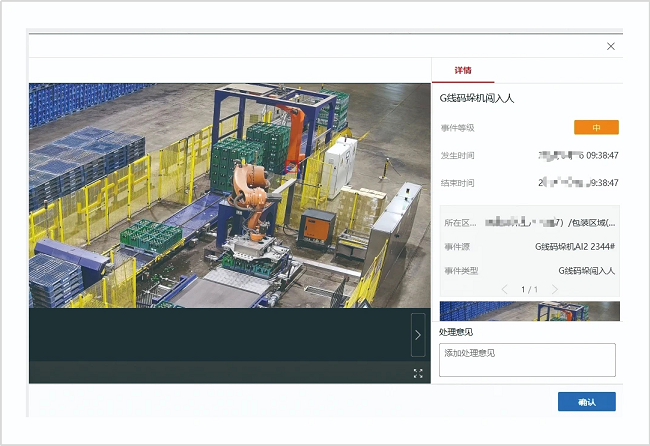
Task: Open the 详情 tab
Action: pyautogui.click(x=463, y=70)
